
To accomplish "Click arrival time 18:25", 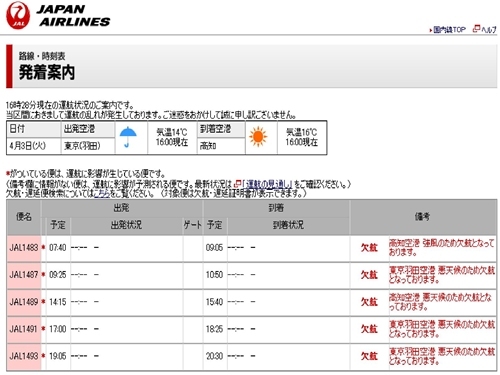I will (214, 329).
